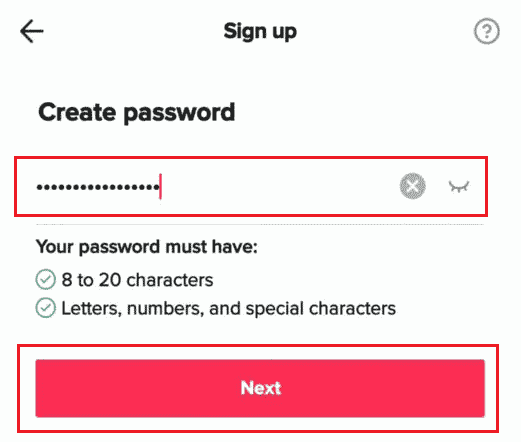Viewport: 521px width, 442px height.
Task: Click the right edge of the red Next button
Action: click(481, 388)
